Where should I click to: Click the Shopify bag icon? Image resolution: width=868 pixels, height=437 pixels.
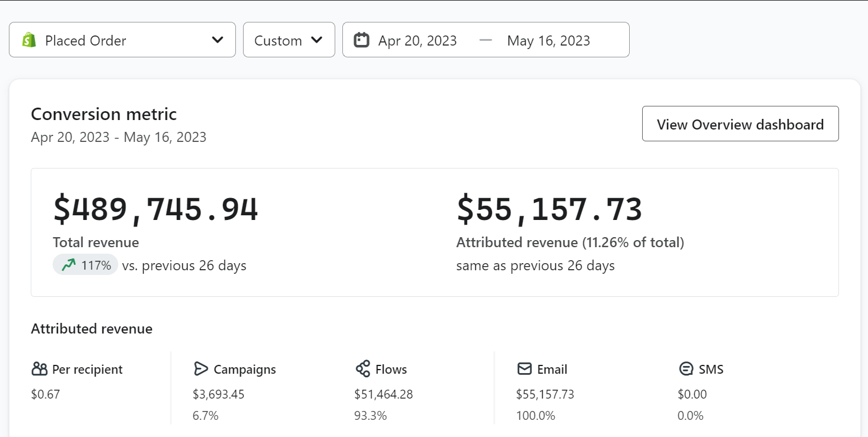29,40
